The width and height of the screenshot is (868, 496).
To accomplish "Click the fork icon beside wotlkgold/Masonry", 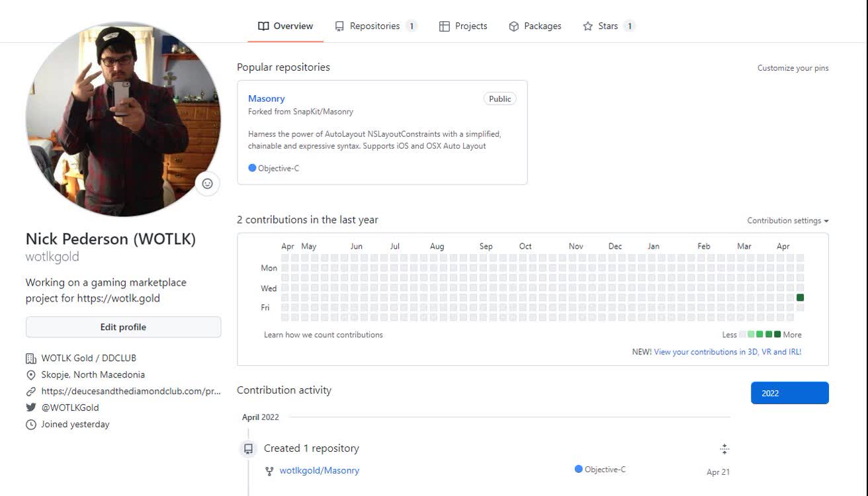I will coord(269,472).
